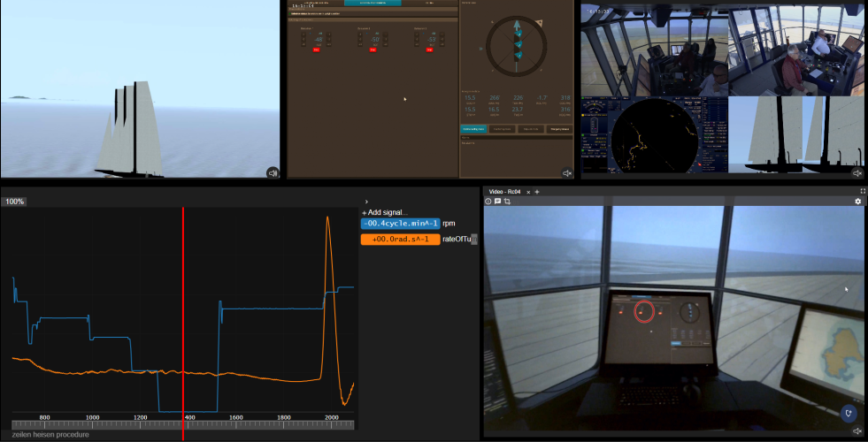868x442 pixels.
Task: Click the rightmost mode button below compass
Action: pyautogui.click(x=558, y=129)
